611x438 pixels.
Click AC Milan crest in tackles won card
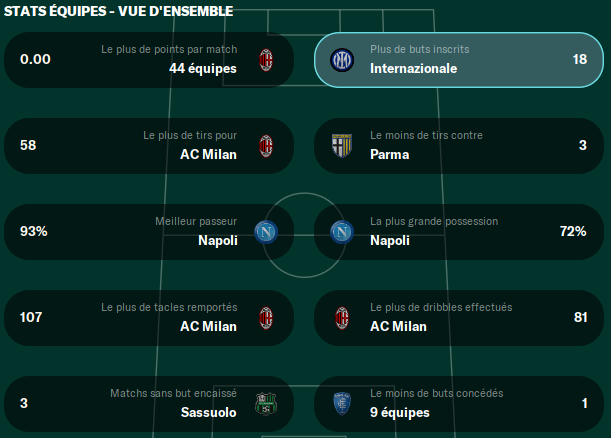266,318
